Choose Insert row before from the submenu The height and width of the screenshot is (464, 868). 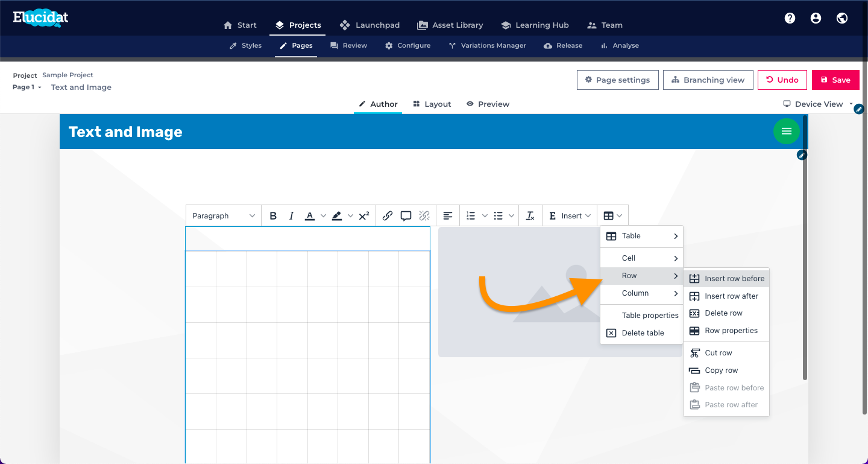(726, 279)
